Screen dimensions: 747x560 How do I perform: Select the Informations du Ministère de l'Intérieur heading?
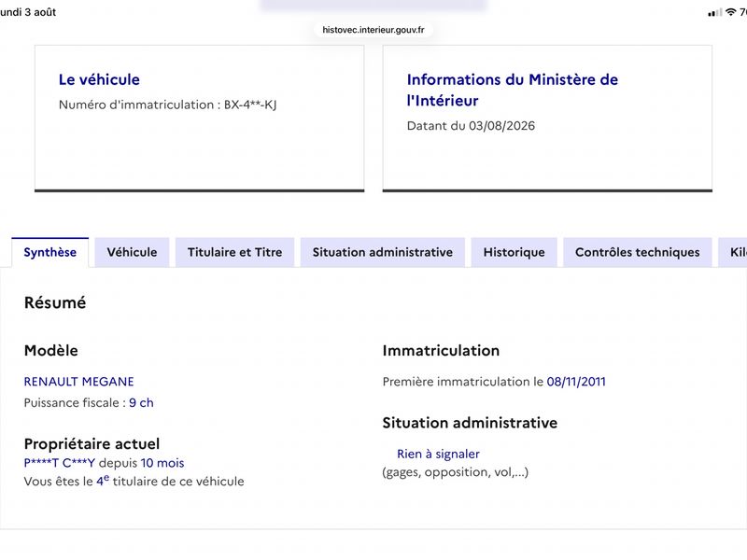pyautogui.click(x=512, y=90)
